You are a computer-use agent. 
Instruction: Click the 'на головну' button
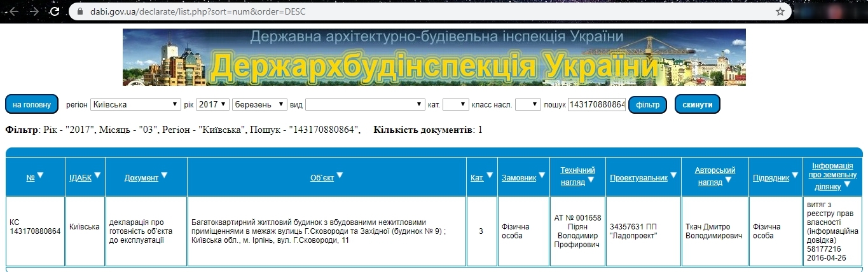pyautogui.click(x=32, y=104)
